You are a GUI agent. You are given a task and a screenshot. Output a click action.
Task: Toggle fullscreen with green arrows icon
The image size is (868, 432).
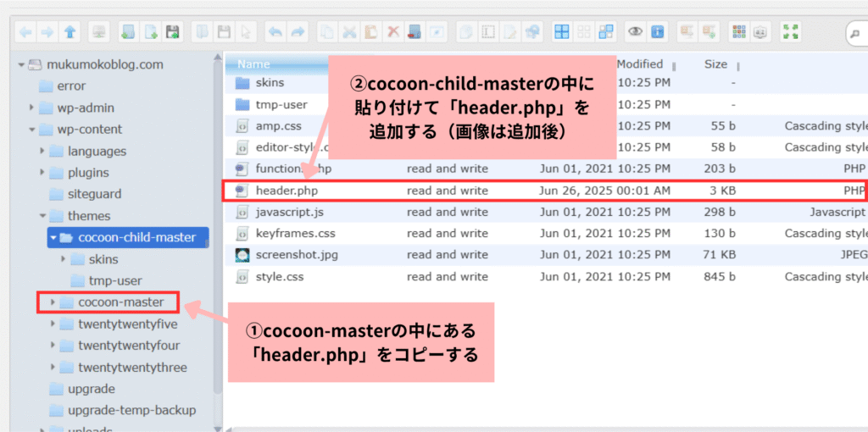790,32
